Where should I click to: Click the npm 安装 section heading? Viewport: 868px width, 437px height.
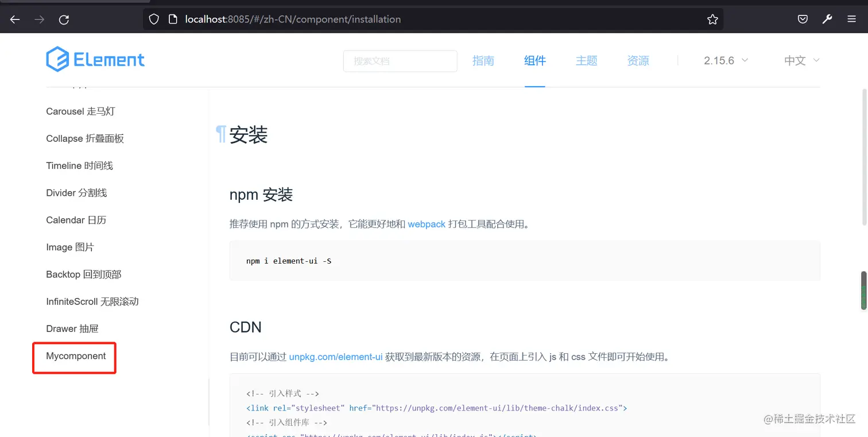point(261,195)
